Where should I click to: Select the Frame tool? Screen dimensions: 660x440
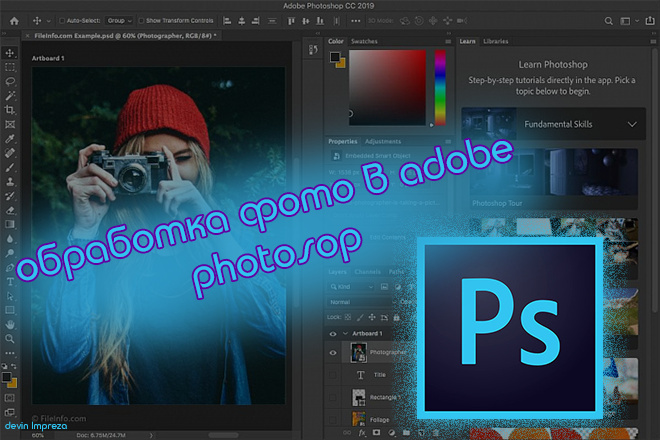(10, 124)
